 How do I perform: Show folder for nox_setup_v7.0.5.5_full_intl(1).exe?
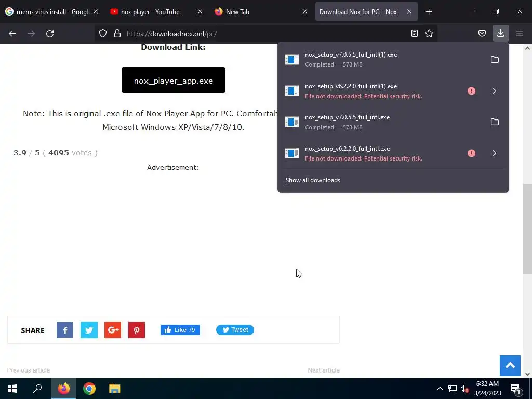495,59
